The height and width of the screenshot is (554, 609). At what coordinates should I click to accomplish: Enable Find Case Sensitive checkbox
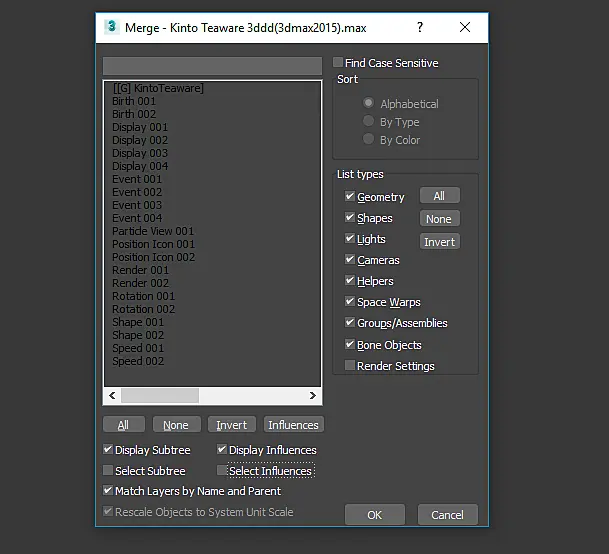click(338, 62)
